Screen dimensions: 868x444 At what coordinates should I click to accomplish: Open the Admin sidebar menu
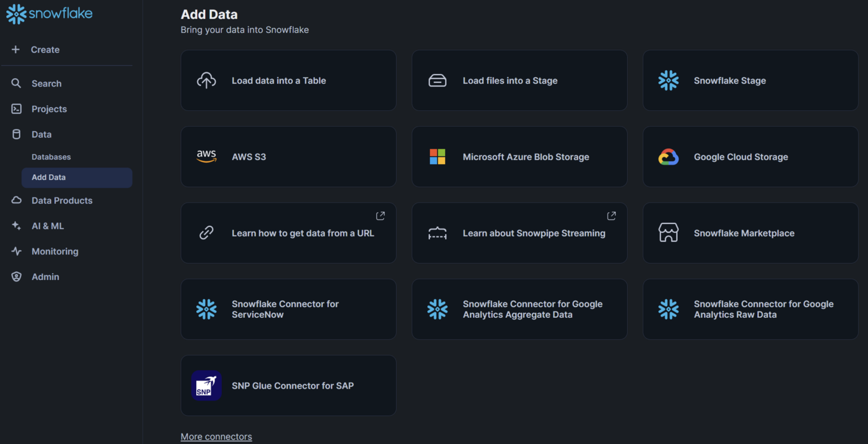[45, 277]
